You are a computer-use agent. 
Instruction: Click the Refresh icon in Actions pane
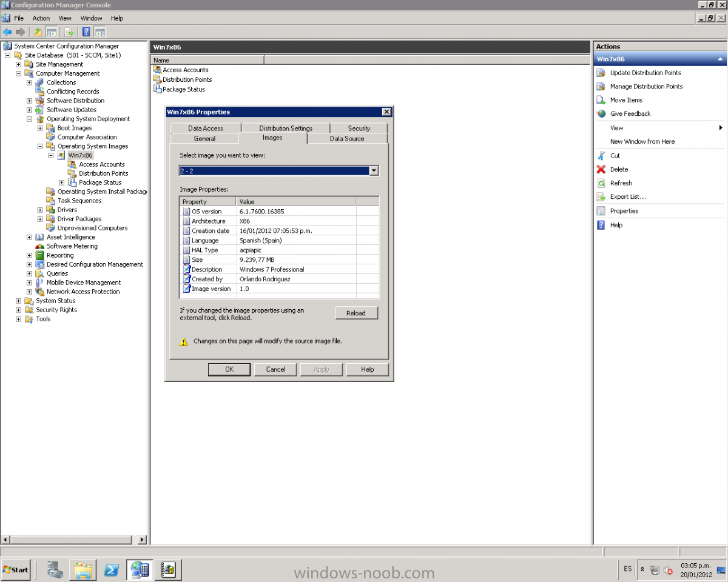point(601,183)
